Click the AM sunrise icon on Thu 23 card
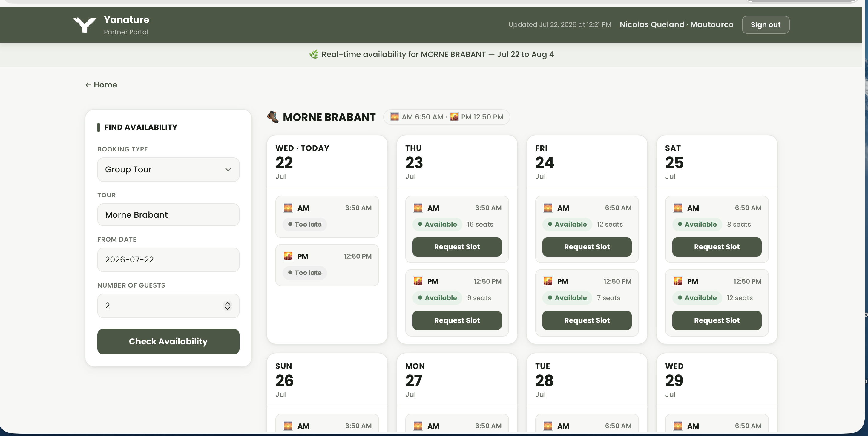Screen dimensions: 868x436 tap(418, 208)
